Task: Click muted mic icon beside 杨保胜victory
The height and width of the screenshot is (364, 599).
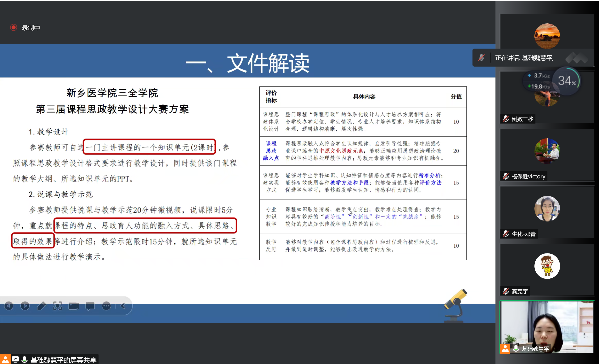Action: pyautogui.click(x=506, y=176)
